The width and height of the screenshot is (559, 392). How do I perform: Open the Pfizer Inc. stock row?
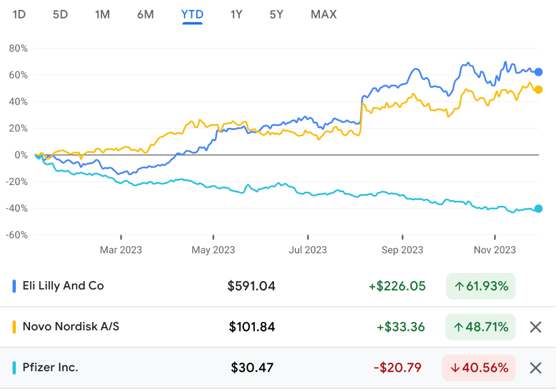278,368
